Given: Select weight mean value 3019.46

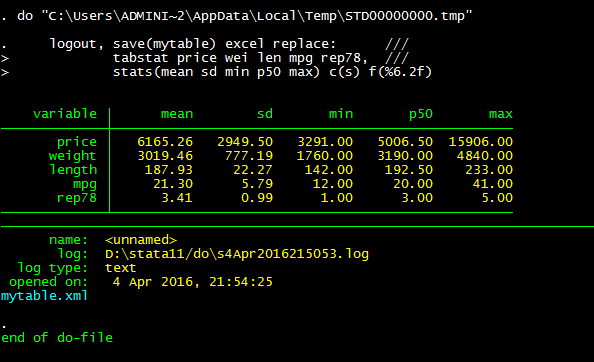Looking at the screenshot, I should click(165, 156).
